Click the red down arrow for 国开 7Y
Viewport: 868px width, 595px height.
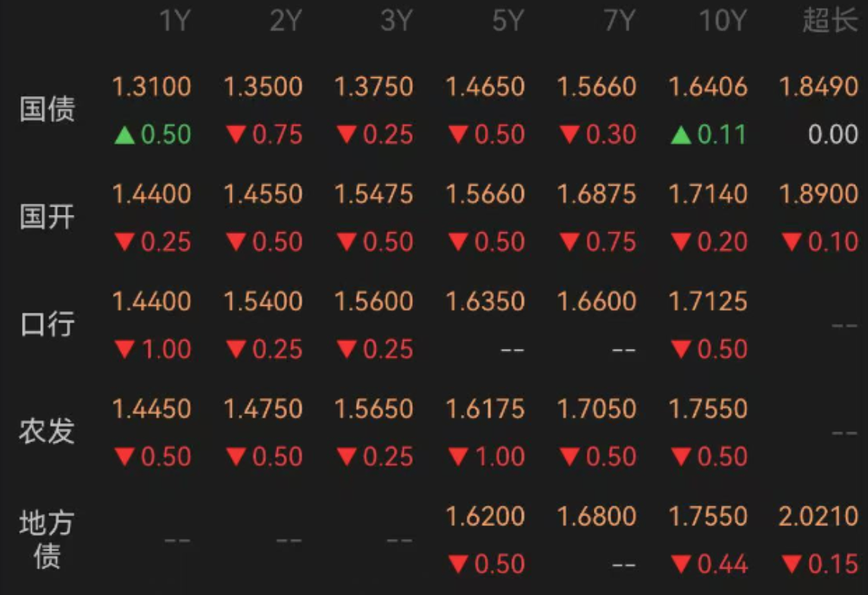[x=570, y=242]
